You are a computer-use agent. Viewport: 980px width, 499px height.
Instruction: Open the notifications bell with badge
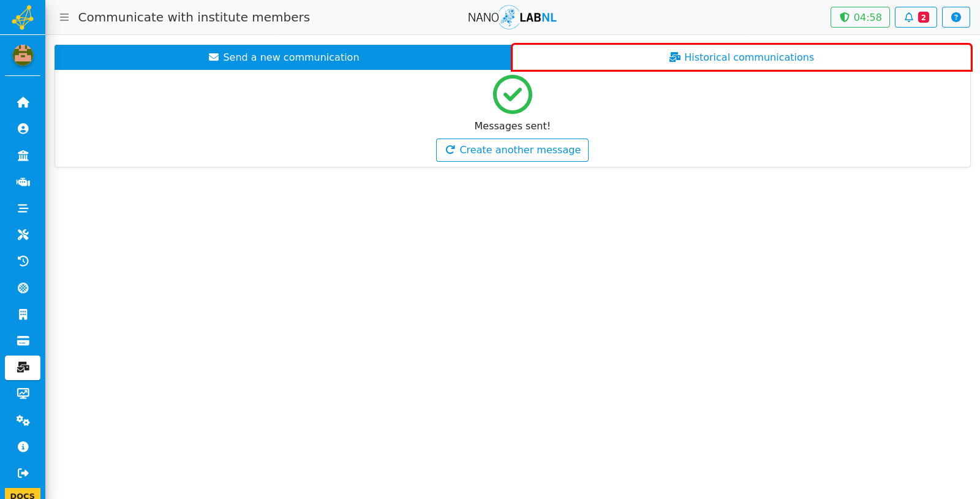pos(916,17)
